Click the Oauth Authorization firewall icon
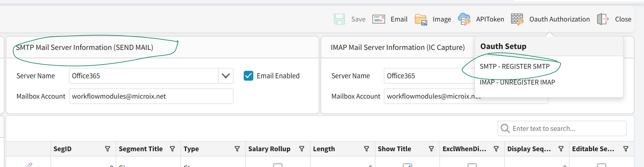 (x=517, y=19)
